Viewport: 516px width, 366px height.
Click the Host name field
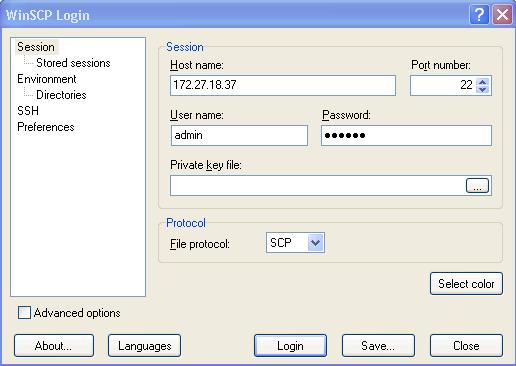[283, 85]
